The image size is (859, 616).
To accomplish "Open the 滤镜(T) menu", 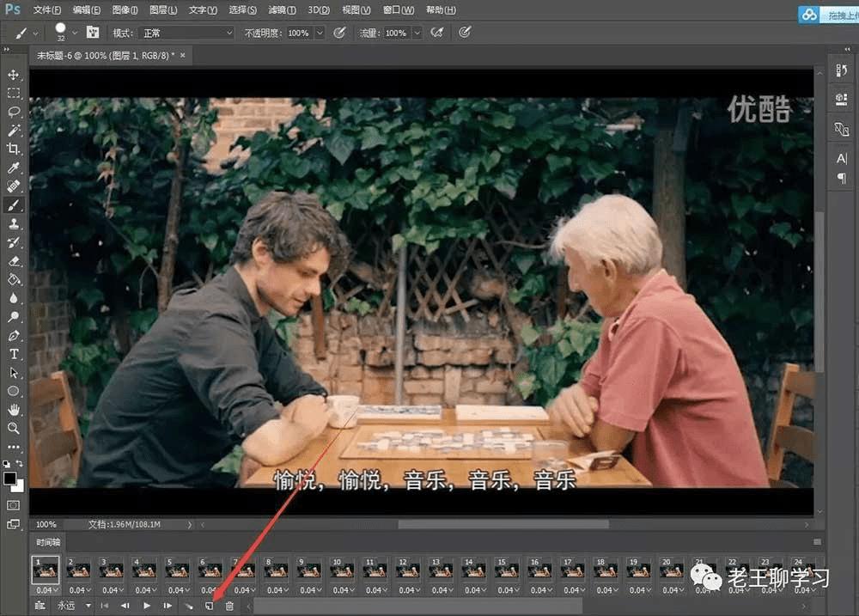I will [x=282, y=9].
